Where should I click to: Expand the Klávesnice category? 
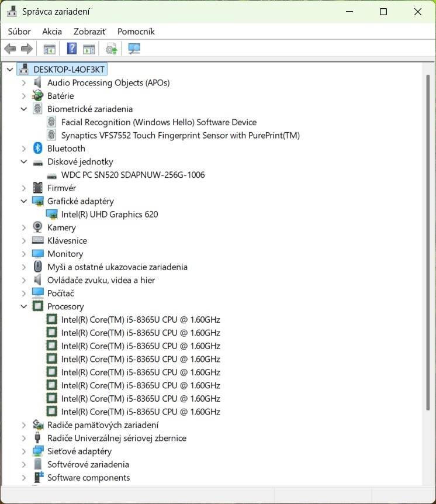click(24, 241)
